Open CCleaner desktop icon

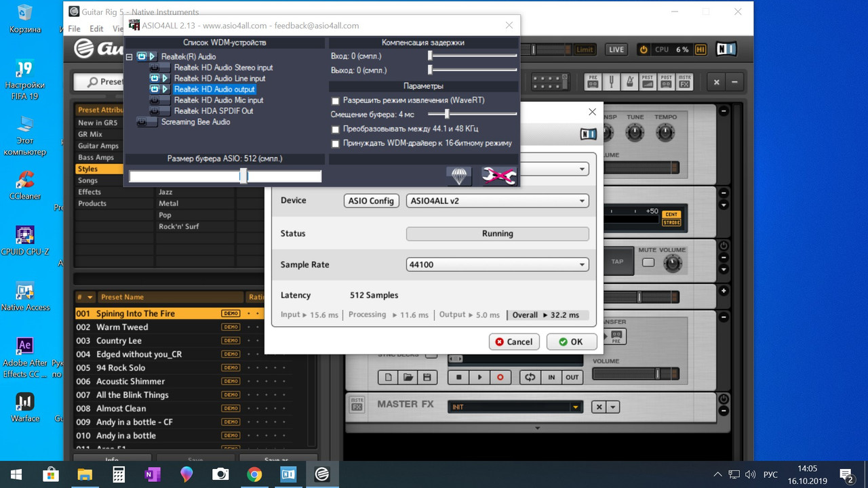(x=25, y=185)
